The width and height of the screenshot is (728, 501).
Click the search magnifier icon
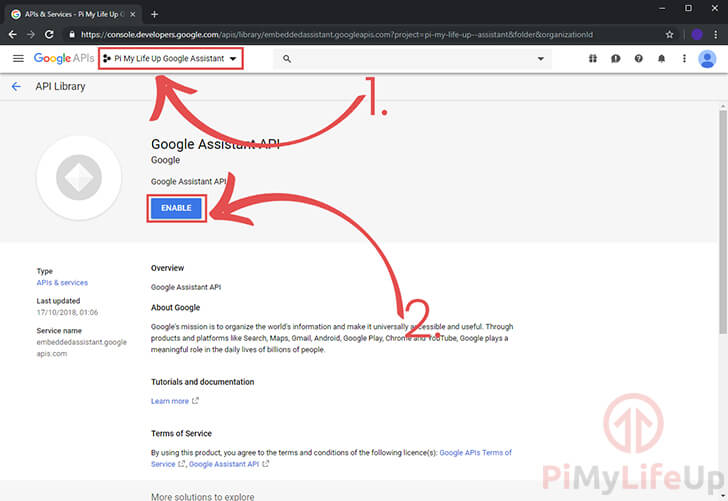pos(287,59)
